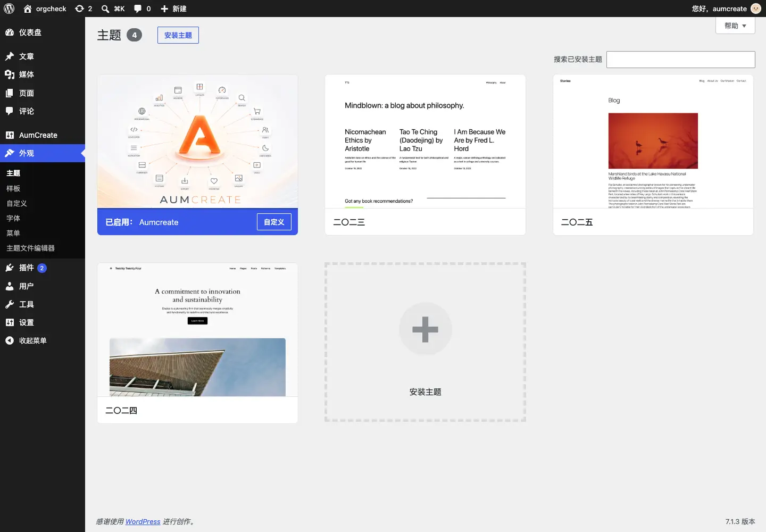
Task: Click the 7.1.3 版本 version text
Action: coord(740,522)
